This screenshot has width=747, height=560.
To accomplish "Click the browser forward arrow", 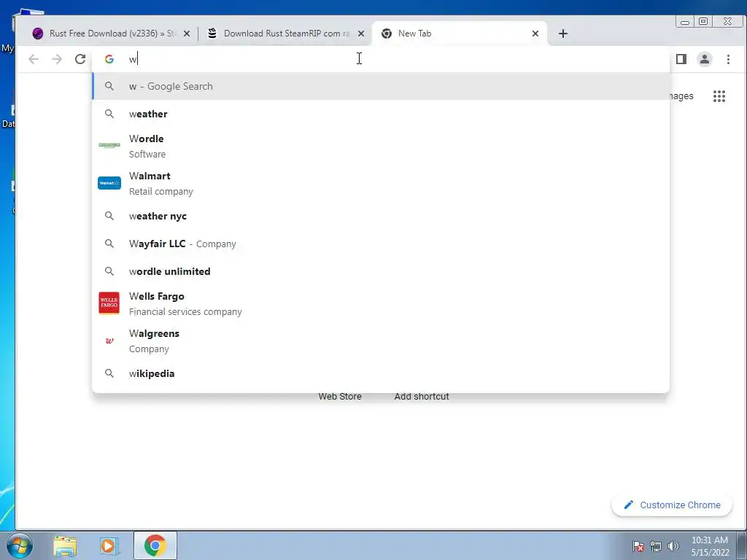I will pyautogui.click(x=57, y=59).
